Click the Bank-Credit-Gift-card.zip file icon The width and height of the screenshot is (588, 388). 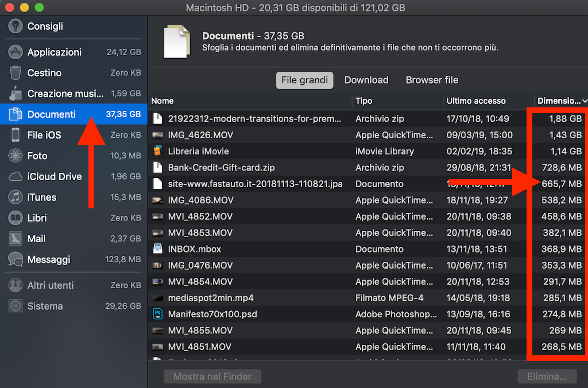pyautogui.click(x=157, y=168)
